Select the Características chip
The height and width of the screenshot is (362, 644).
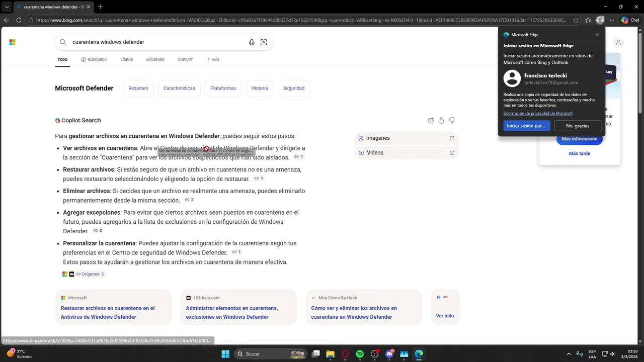pos(179,88)
